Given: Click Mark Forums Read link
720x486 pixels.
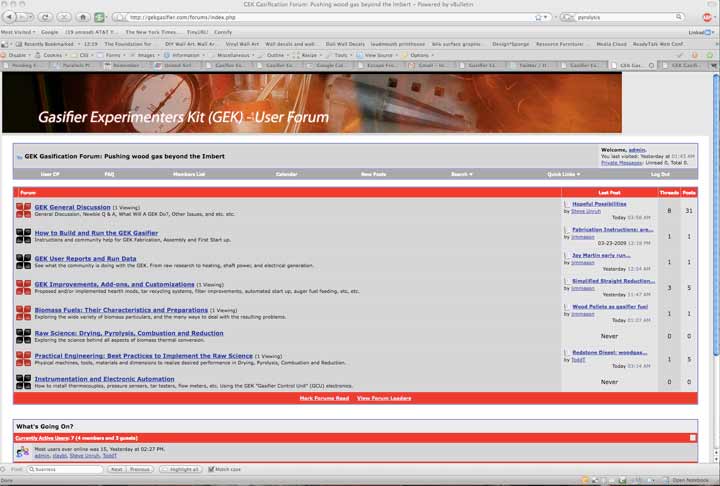Looking at the screenshot, I should pos(324,398).
